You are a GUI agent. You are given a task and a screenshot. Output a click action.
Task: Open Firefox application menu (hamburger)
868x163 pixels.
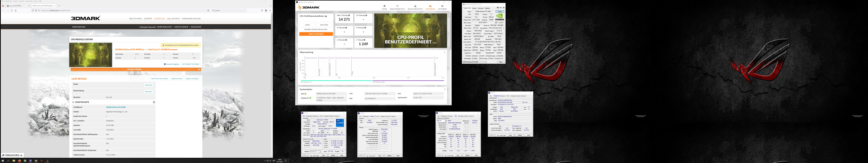[270, 10]
